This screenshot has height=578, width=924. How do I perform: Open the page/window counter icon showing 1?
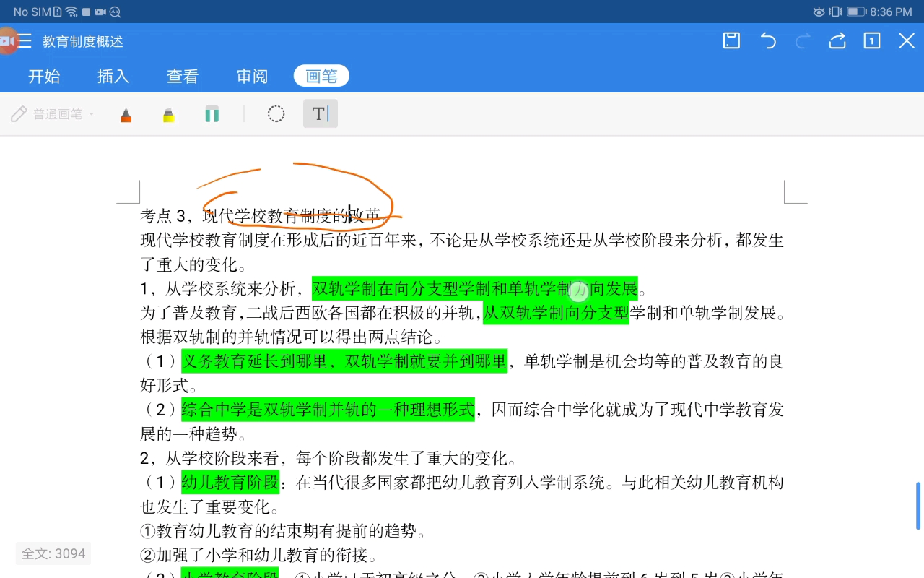click(x=872, y=40)
